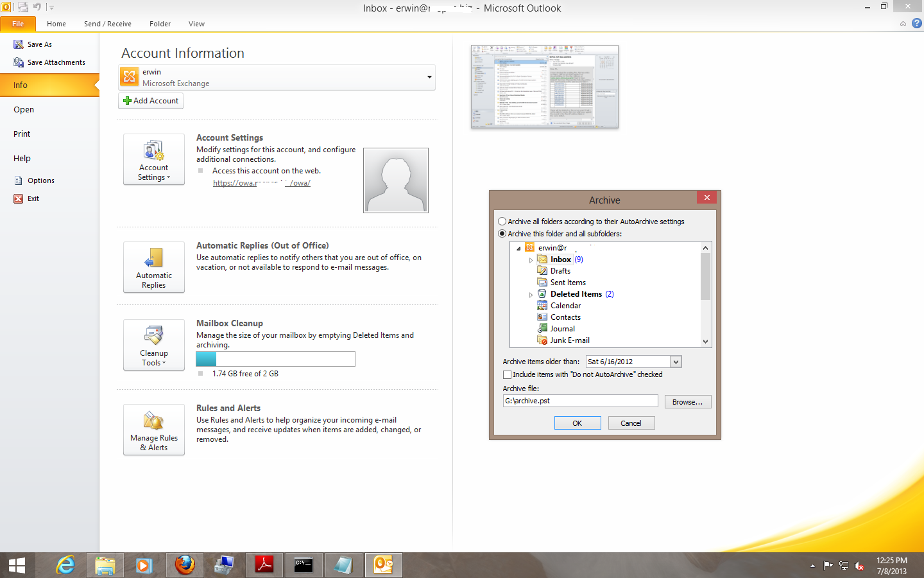
Task: Click the Archive file path field
Action: [x=580, y=401]
